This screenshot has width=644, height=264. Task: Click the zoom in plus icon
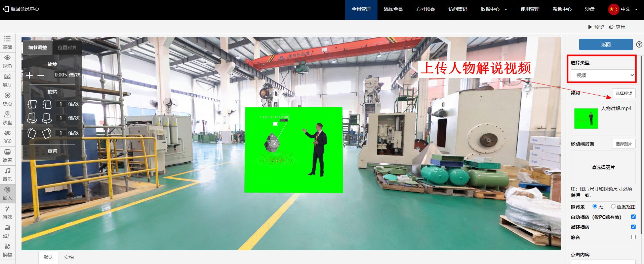point(30,75)
